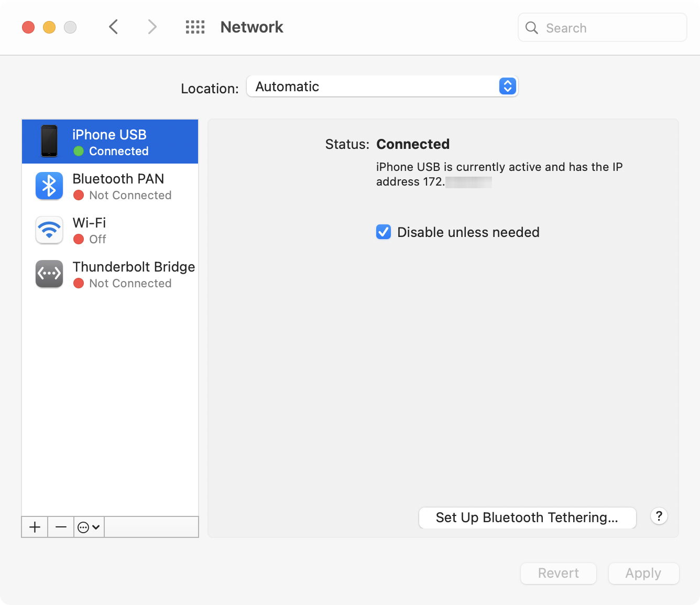Show all preferences grid icon

tap(195, 27)
